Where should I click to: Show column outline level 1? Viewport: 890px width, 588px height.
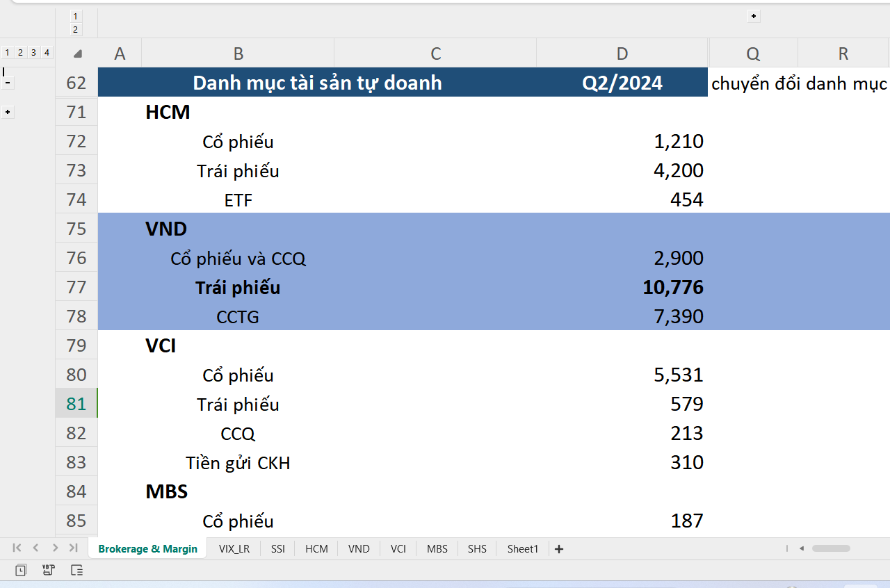pos(76,16)
